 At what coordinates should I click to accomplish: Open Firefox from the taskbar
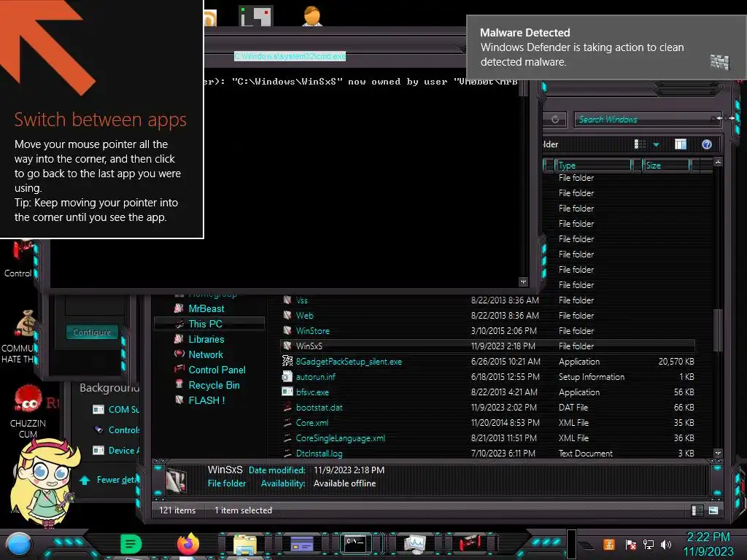click(x=188, y=544)
